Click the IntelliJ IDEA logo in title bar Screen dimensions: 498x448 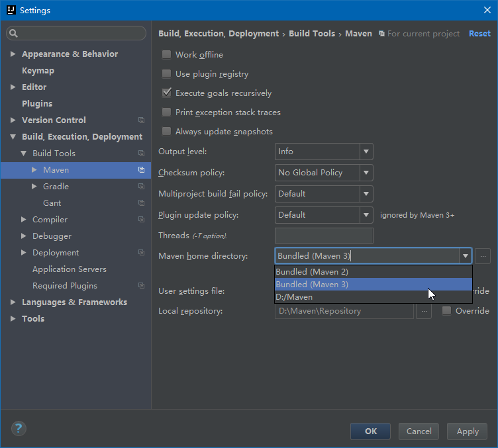tap(11, 10)
